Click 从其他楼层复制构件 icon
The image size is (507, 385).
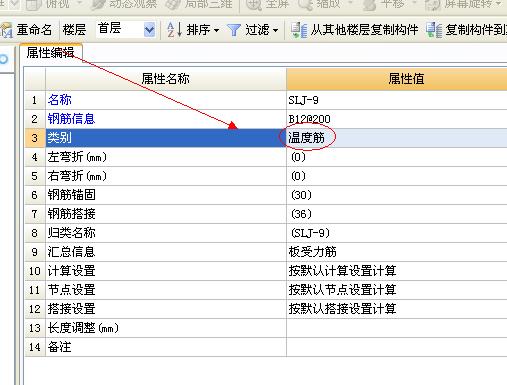click(x=299, y=30)
